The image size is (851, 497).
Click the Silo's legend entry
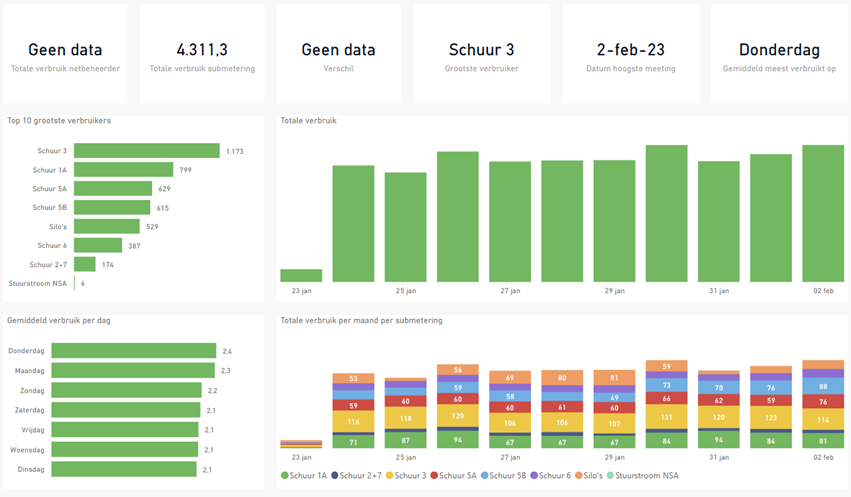(x=587, y=475)
